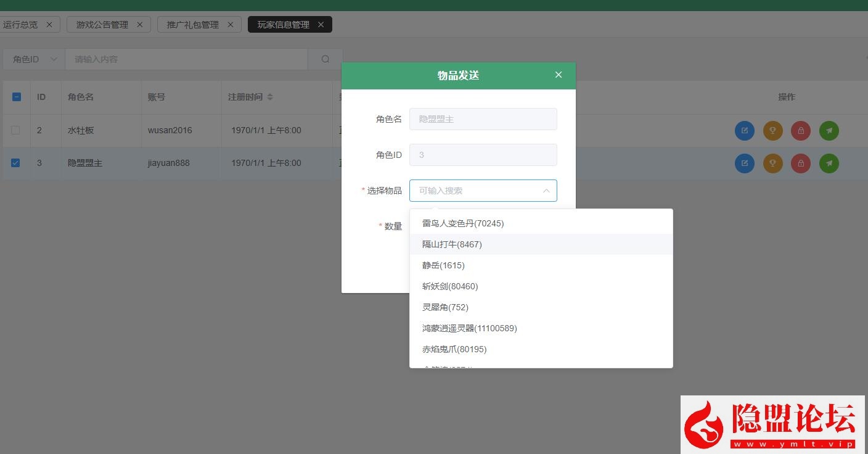Open the 角色ID search type dropdown
The height and width of the screenshot is (454, 868).
click(34, 59)
